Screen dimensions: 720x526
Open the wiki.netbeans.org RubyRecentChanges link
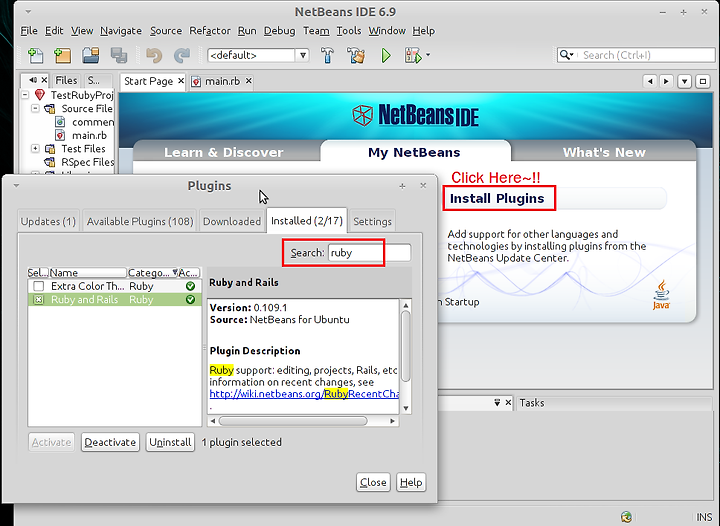pos(304,394)
